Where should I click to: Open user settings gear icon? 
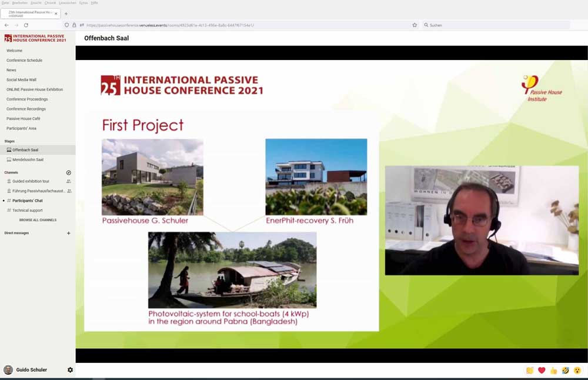point(70,370)
